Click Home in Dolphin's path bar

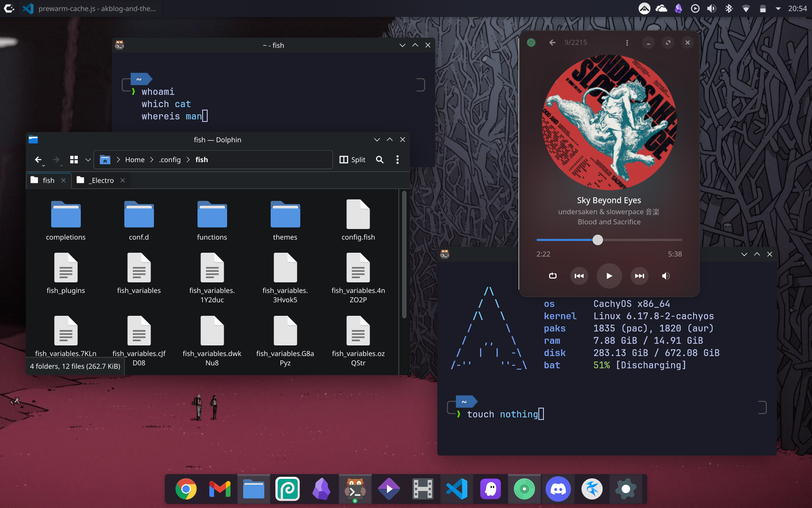click(134, 160)
